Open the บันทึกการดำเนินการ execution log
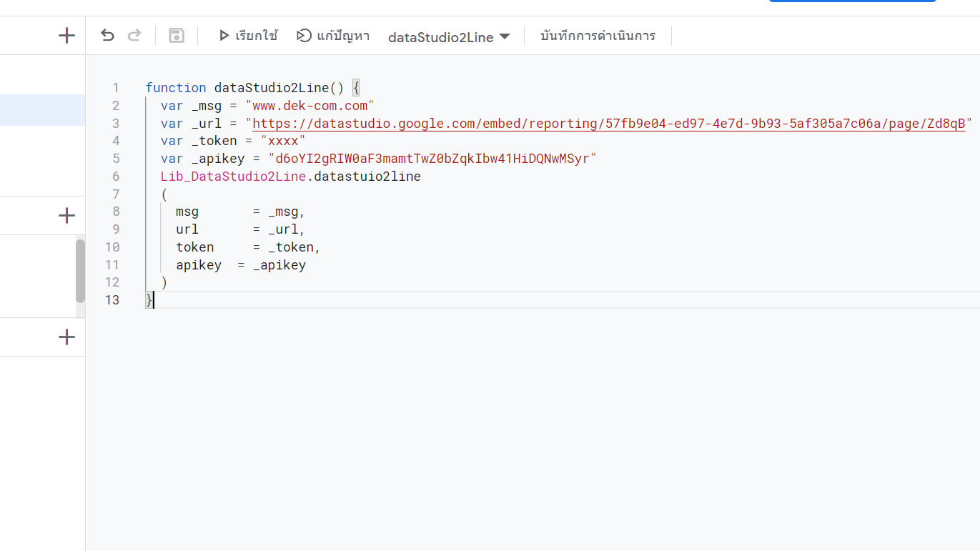 point(598,36)
